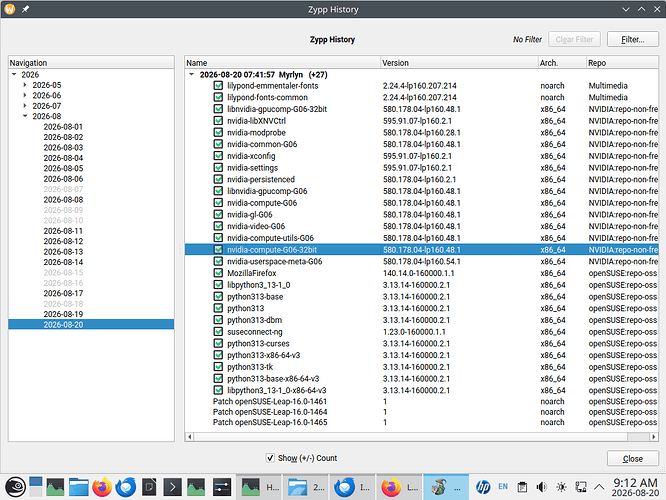Click horizontal scrollbar left arrow
Image resolution: width=666 pixels, height=500 pixels.
[x=189, y=437]
